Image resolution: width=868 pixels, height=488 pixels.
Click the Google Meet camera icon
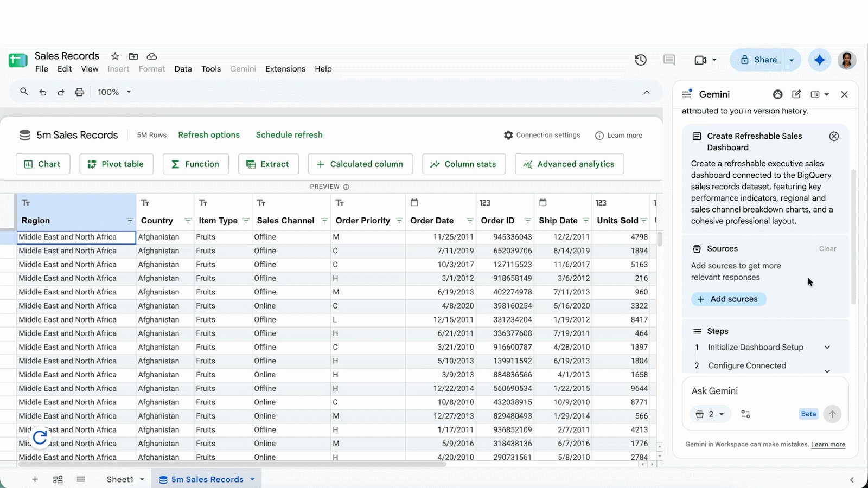click(x=700, y=60)
